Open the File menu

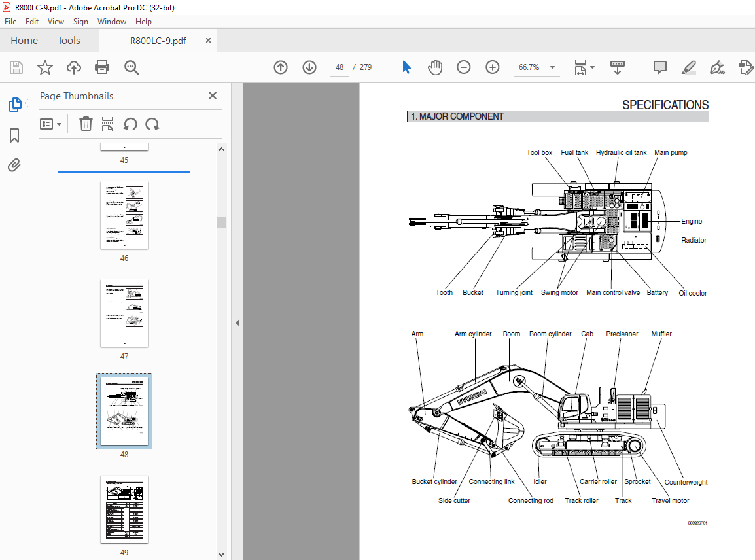10,22
